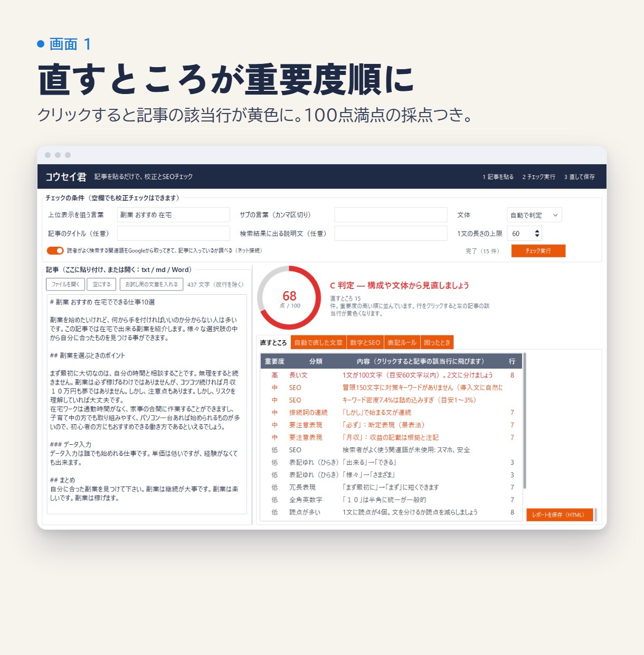
Task: Click the 437 文字 character count
Action: [x=215, y=284]
